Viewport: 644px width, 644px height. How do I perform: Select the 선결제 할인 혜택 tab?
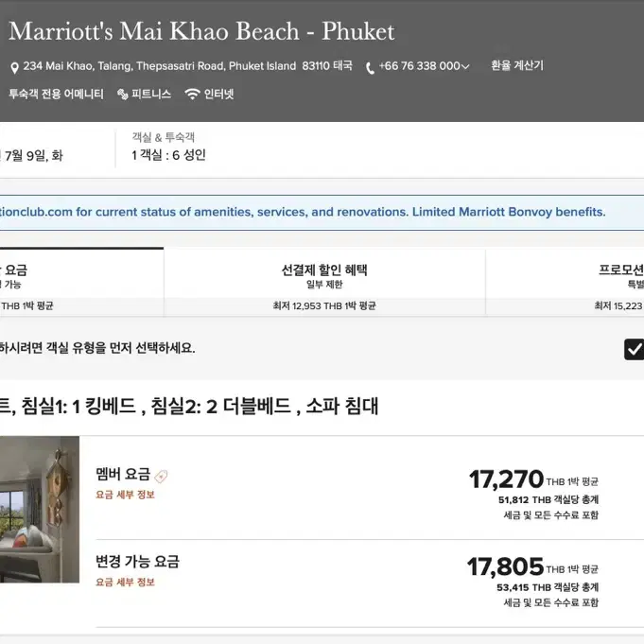point(324,282)
